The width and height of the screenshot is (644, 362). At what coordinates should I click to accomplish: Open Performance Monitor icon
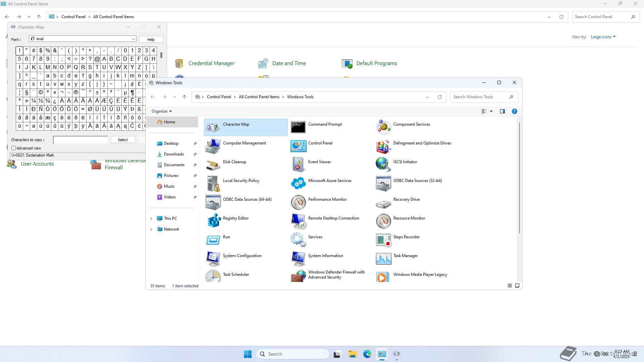tap(298, 202)
